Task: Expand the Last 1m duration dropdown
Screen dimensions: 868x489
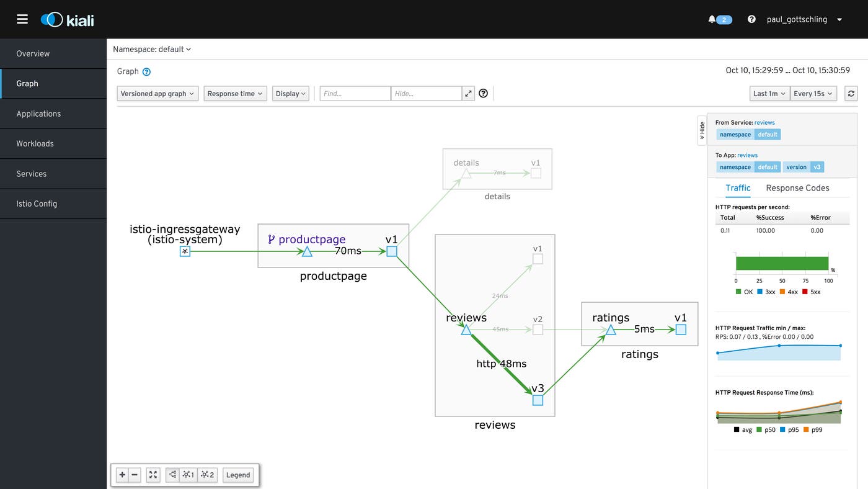Action: (x=769, y=94)
